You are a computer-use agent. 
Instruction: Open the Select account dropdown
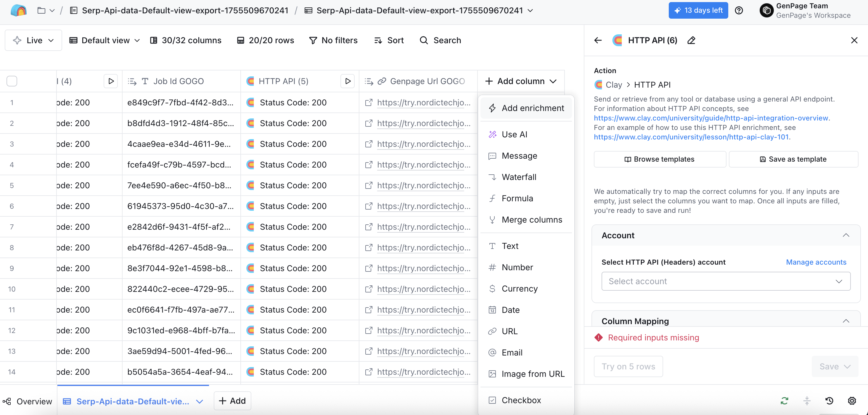(x=726, y=281)
